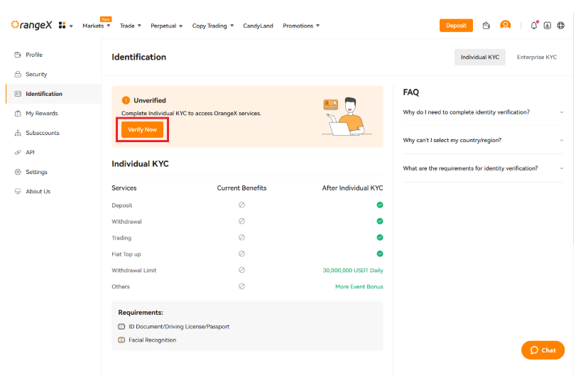Open Security in the sidebar
Viewport: 588px width, 378px height.
coord(36,75)
